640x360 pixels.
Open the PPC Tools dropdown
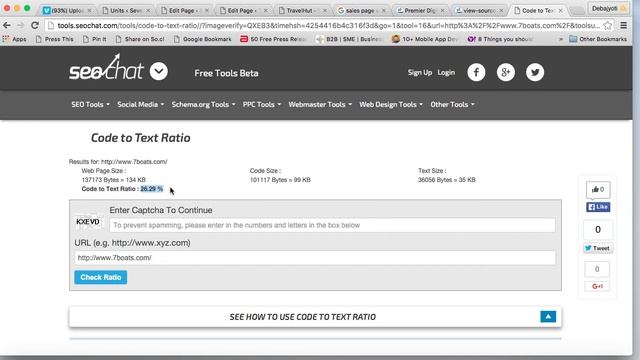point(262,104)
